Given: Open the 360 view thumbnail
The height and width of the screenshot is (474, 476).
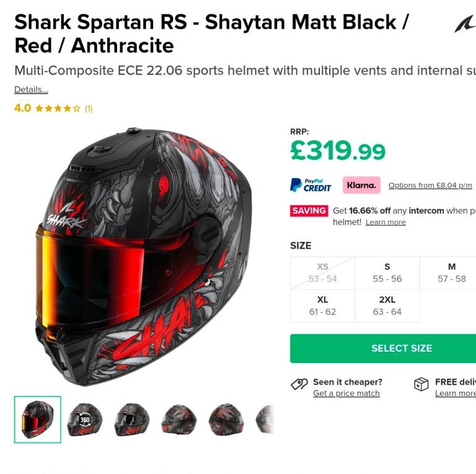Looking at the screenshot, I should click(x=85, y=419).
